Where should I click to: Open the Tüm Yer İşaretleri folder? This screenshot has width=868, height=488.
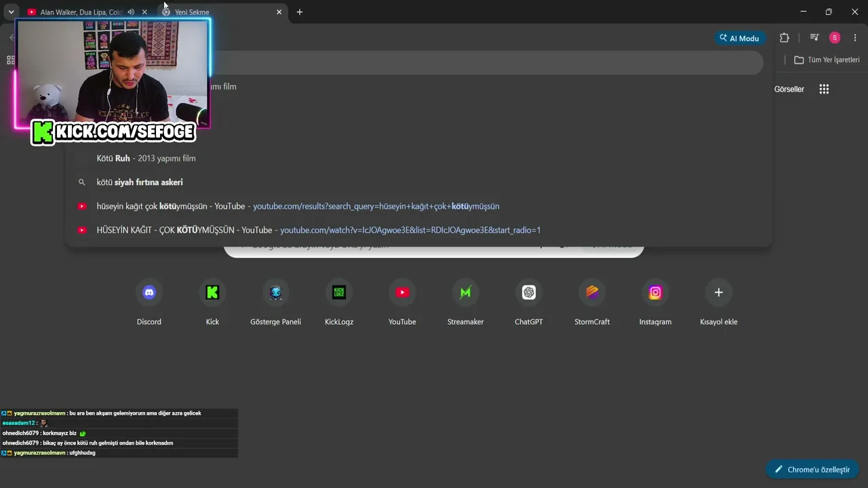(x=827, y=60)
